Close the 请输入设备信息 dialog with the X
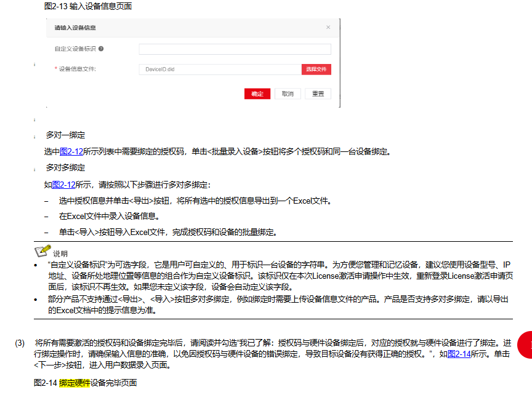 tap(328, 28)
